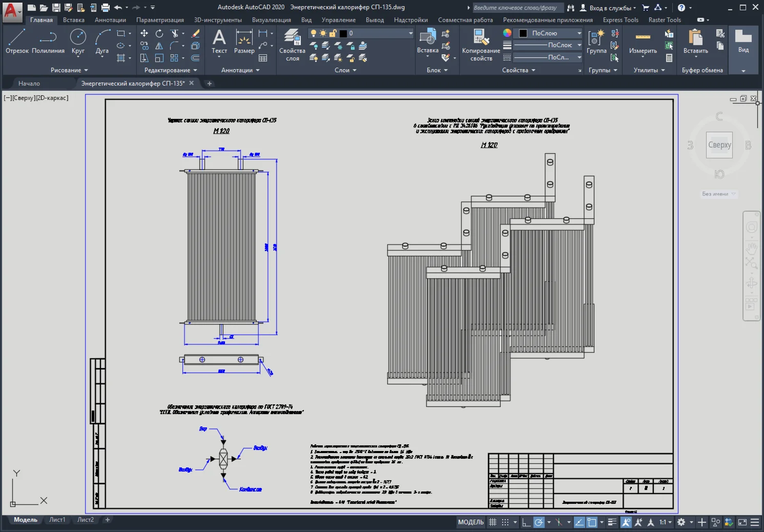This screenshot has width=764, height=532.
Task: Click the black layer color swatch
Action: click(x=343, y=33)
